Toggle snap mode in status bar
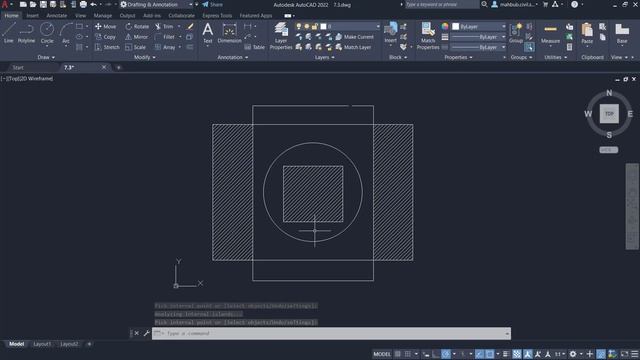This screenshot has width=640, height=360. click(x=408, y=354)
